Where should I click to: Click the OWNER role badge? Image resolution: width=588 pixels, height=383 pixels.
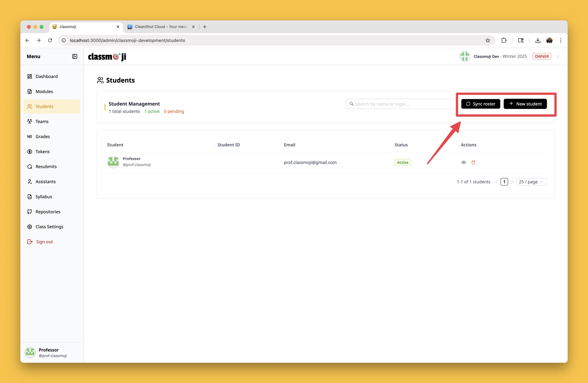click(542, 56)
